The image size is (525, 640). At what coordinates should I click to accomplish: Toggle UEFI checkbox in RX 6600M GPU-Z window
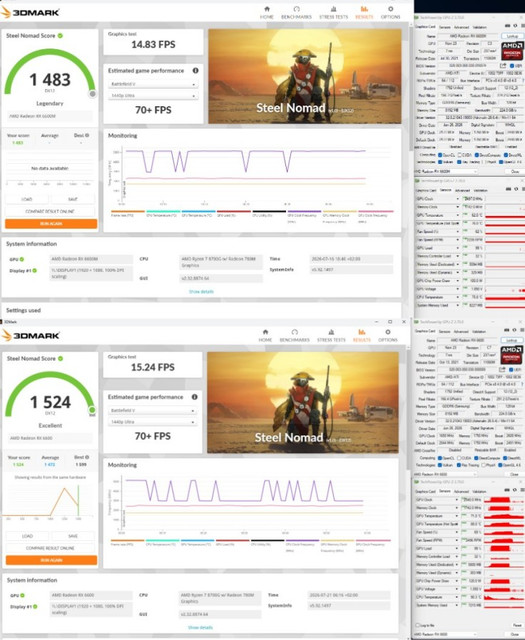512,66
